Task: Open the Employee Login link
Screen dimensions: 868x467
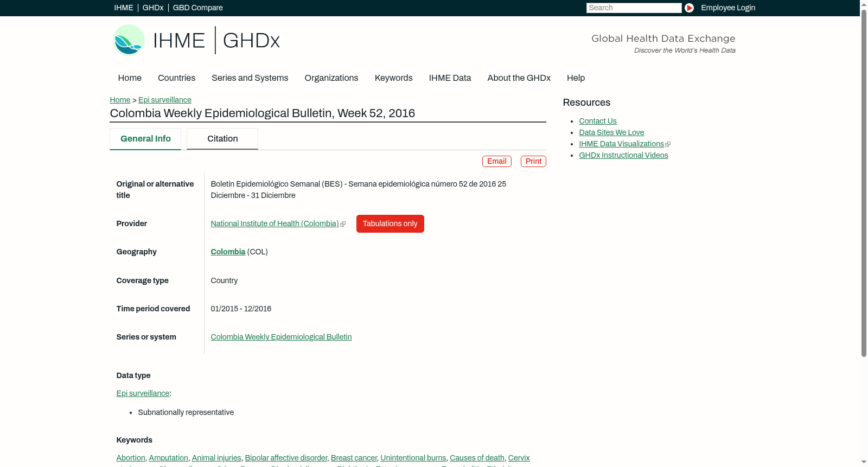Action: pyautogui.click(x=728, y=8)
